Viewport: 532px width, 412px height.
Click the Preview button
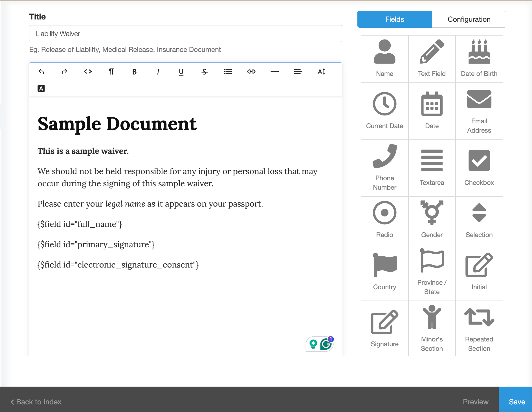476,402
